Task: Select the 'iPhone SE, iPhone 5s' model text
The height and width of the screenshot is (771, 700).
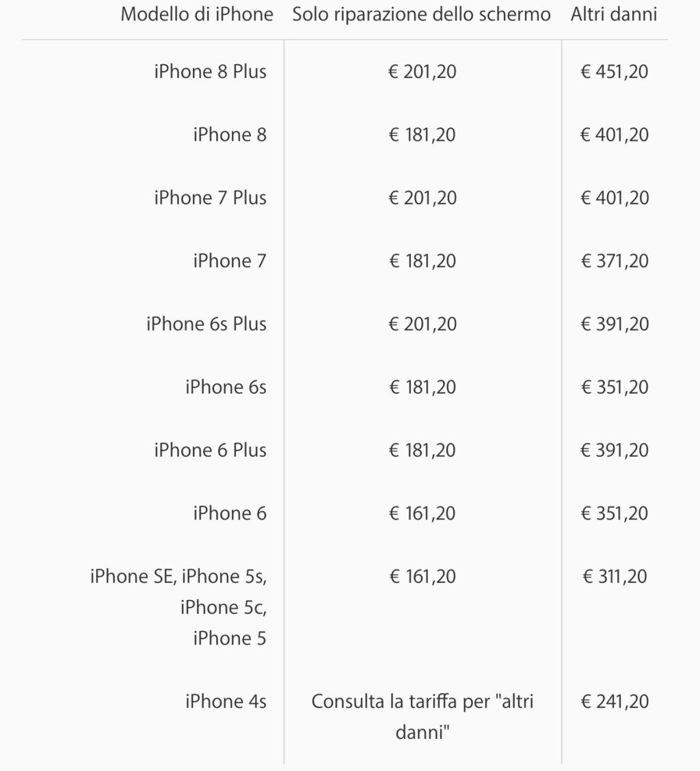Action: tap(178, 576)
